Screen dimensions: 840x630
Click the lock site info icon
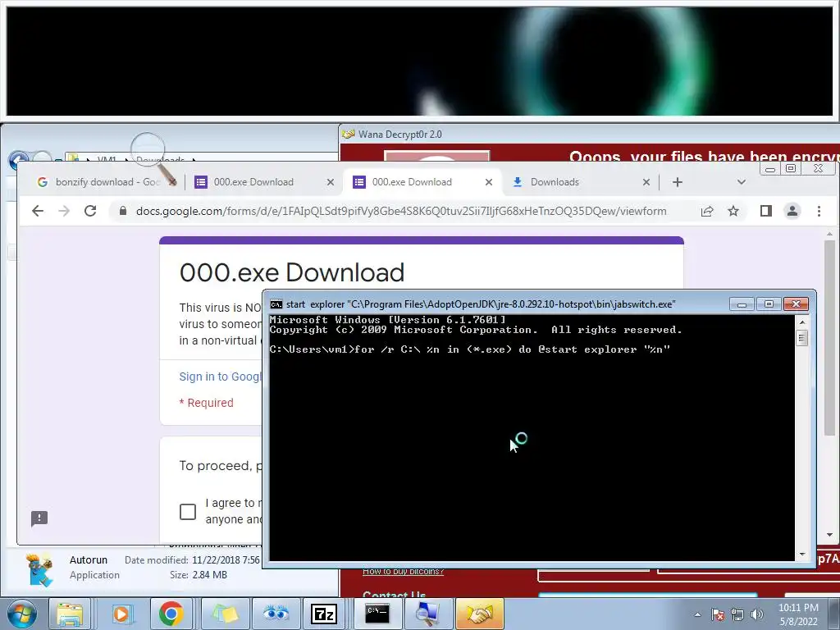[123, 211]
